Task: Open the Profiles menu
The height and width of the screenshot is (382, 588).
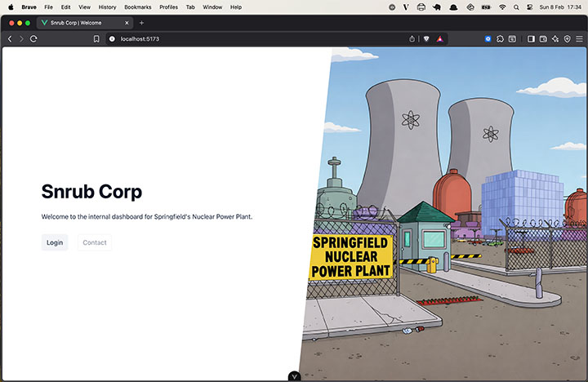Action: (168, 7)
